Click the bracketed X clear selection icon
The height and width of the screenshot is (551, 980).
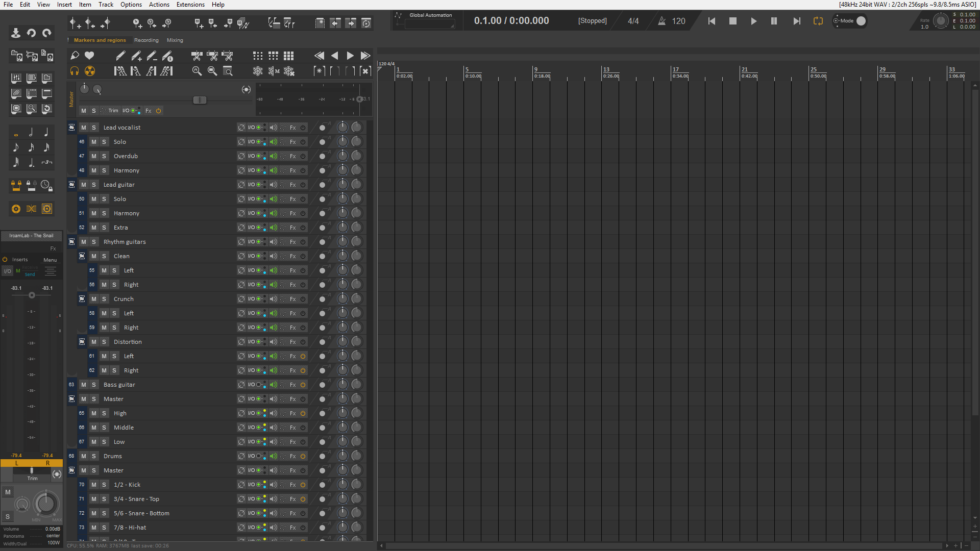pyautogui.click(x=365, y=71)
